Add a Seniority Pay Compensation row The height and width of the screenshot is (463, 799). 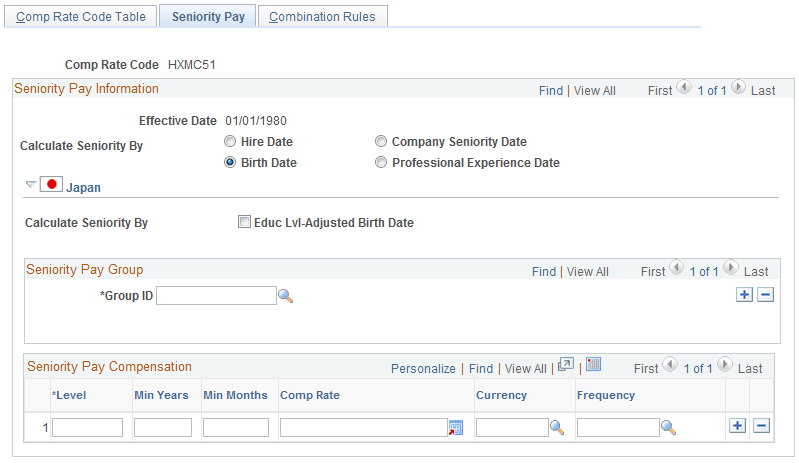point(737,426)
